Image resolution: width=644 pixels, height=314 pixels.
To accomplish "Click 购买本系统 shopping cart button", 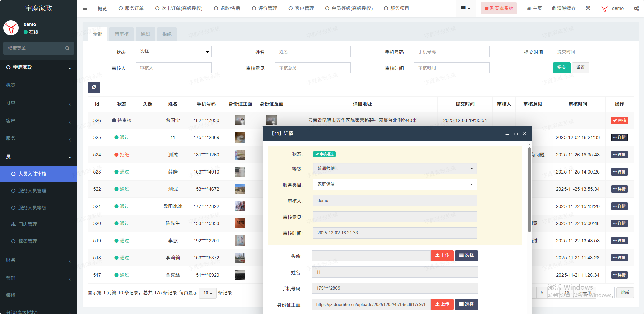I will coord(498,8).
